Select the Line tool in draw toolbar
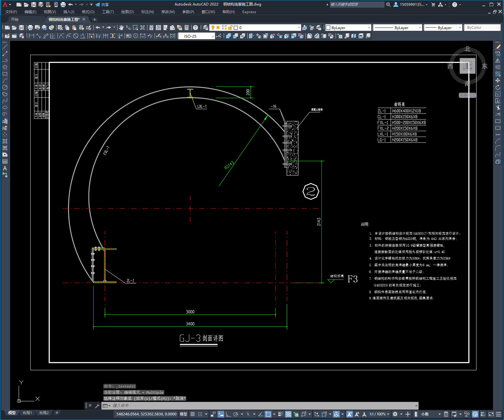 point(5,47)
